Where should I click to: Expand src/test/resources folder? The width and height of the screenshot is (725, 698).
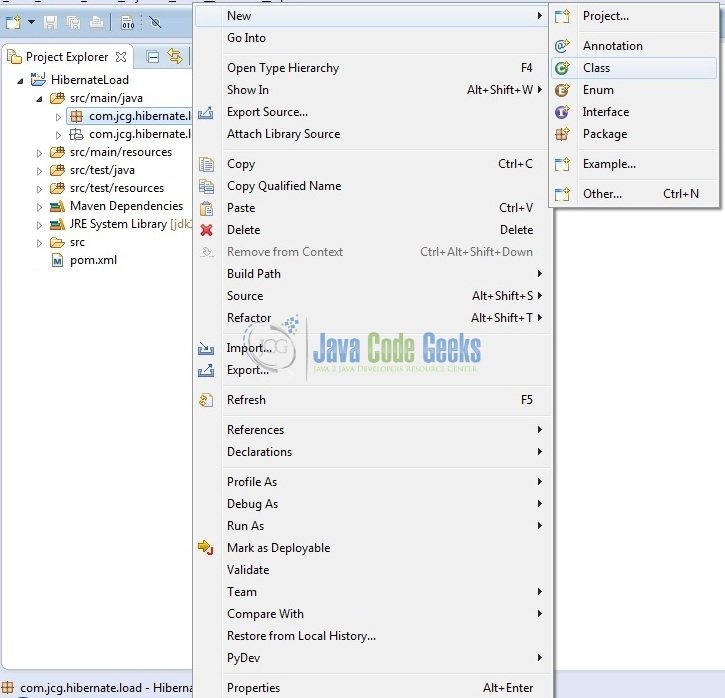pyautogui.click(x=39, y=189)
